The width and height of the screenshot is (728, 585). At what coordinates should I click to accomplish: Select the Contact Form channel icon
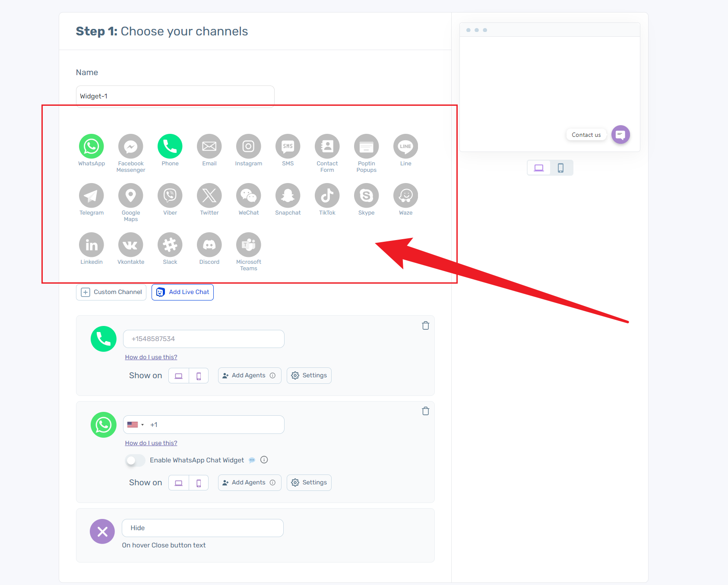pyautogui.click(x=327, y=146)
